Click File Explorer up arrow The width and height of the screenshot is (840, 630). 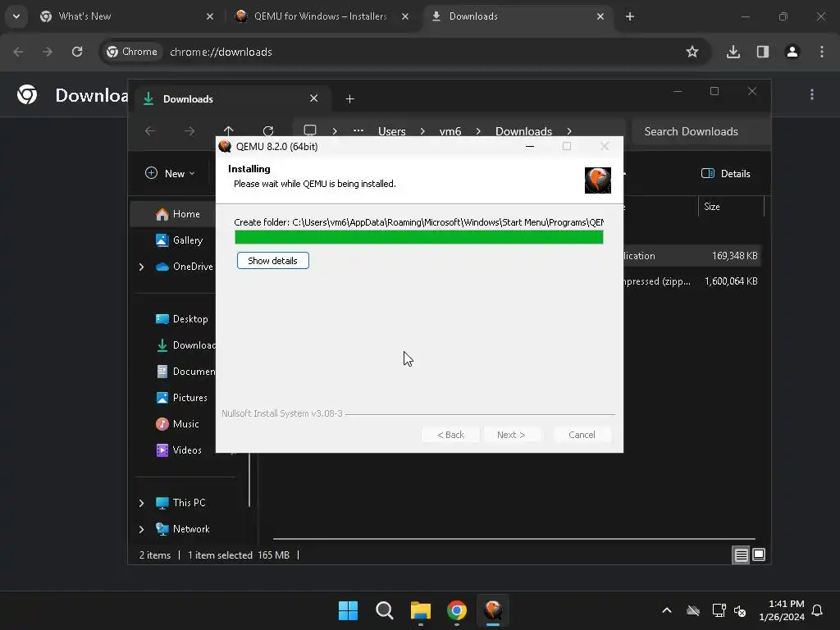click(229, 130)
